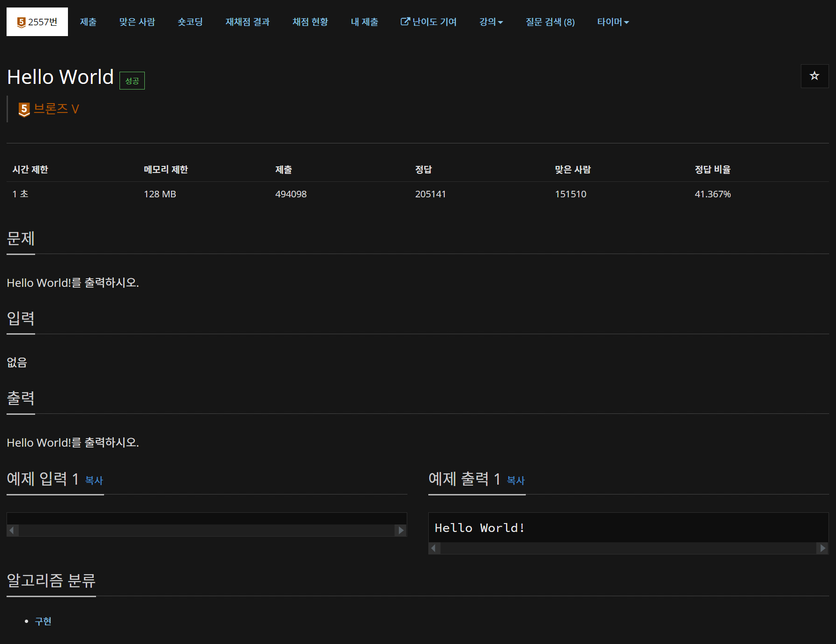Click the left arrow of sample output scrollbar
The height and width of the screenshot is (644, 836).
pos(433,548)
